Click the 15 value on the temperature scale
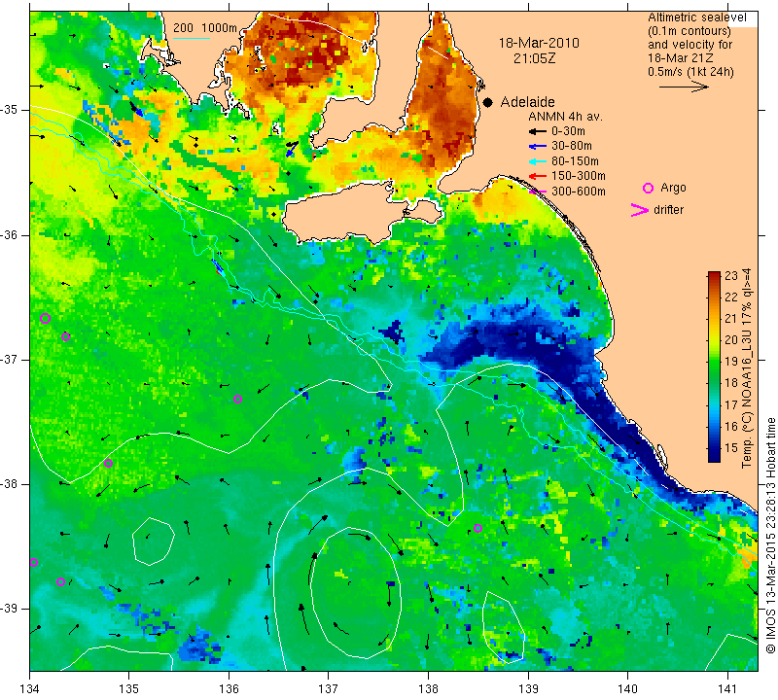 [731, 447]
